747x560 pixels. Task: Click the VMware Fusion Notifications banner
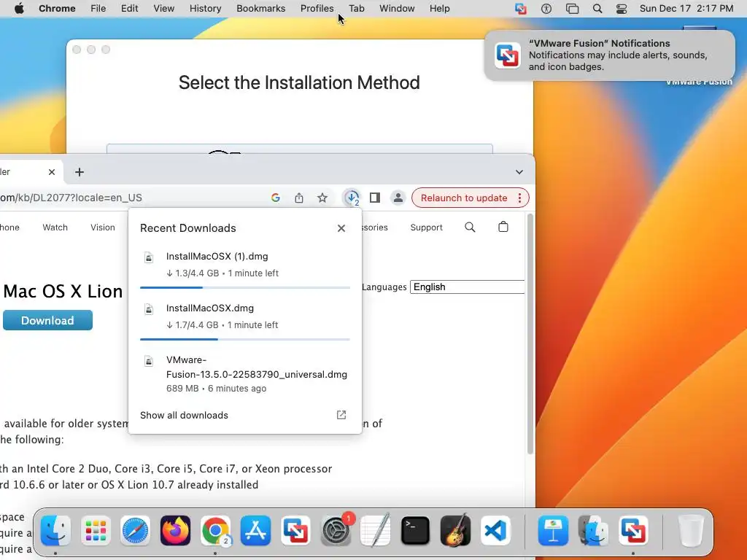point(609,55)
